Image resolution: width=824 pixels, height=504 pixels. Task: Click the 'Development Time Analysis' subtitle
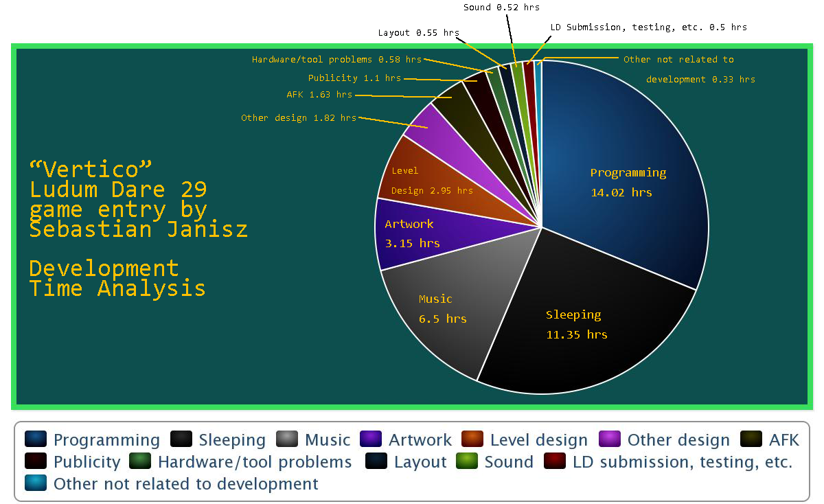click(117, 278)
